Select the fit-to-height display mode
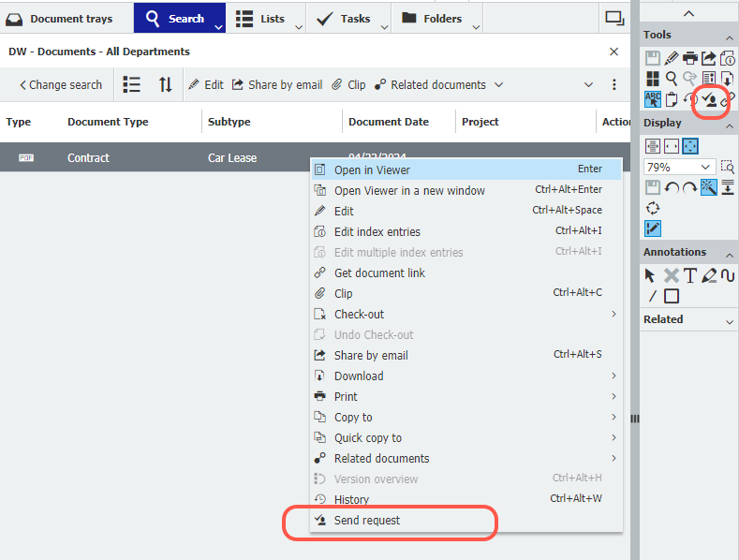Screen dimensions: 739x560 653,146
